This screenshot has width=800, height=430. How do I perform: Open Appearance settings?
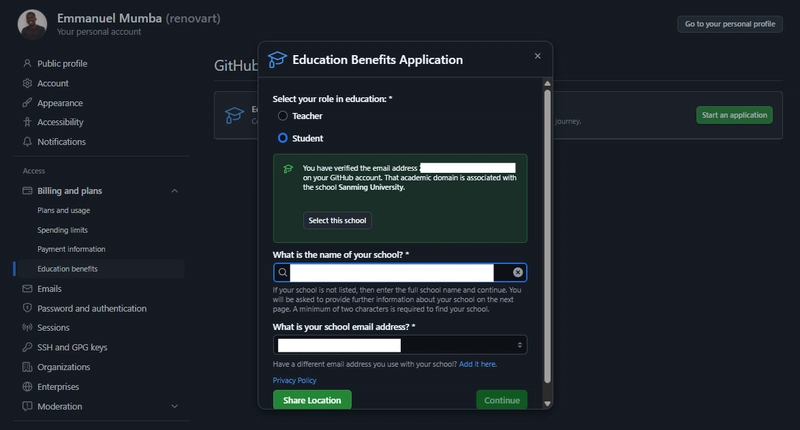coord(60,103)
